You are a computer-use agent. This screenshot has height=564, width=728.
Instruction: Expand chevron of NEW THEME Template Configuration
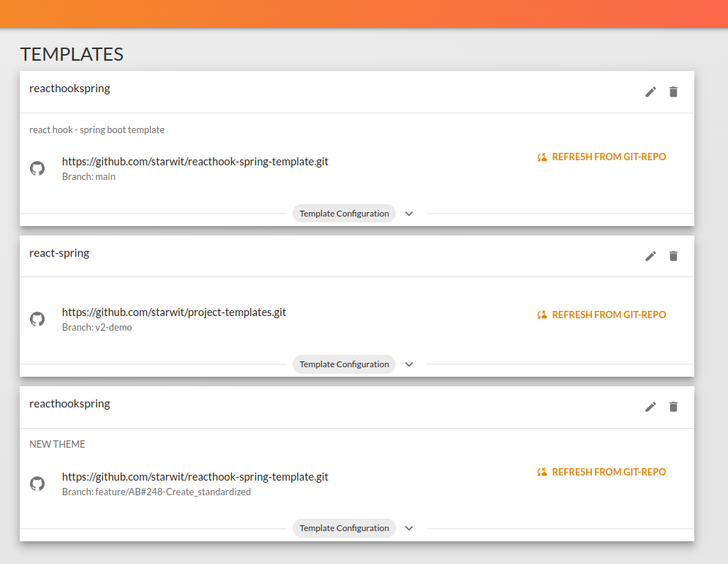409,528
